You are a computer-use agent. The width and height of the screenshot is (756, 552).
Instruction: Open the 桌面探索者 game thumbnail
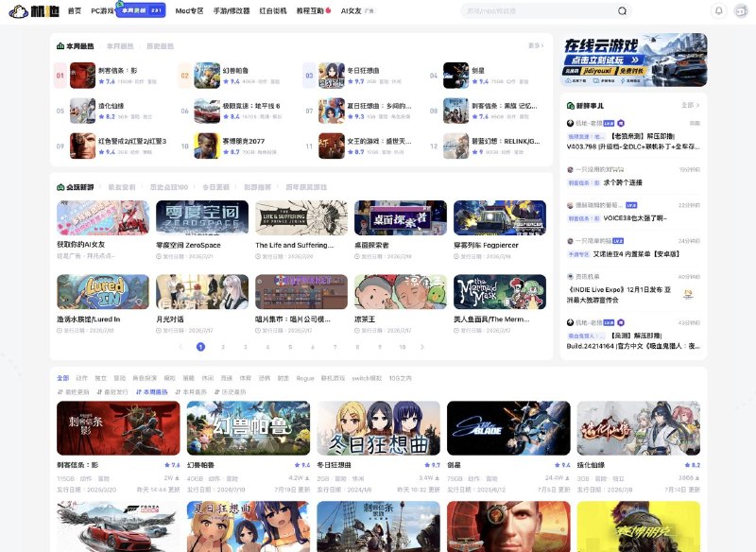[400, 218]
